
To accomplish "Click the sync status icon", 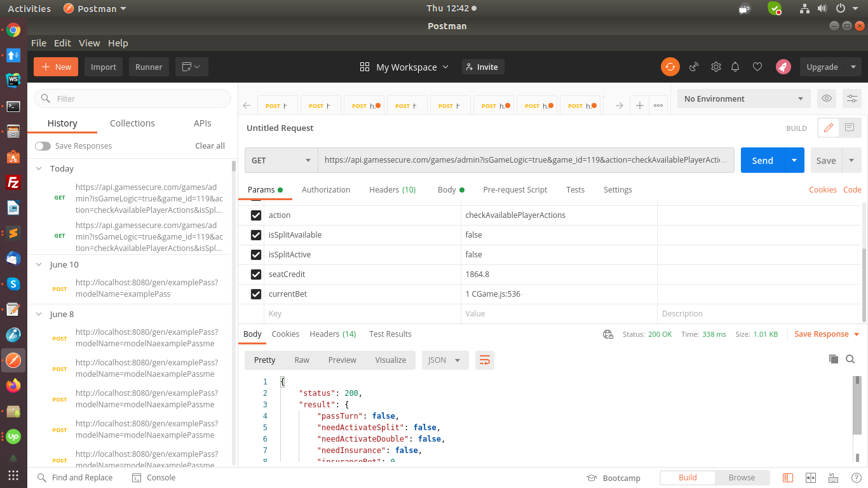I will (x=670, y=67).
